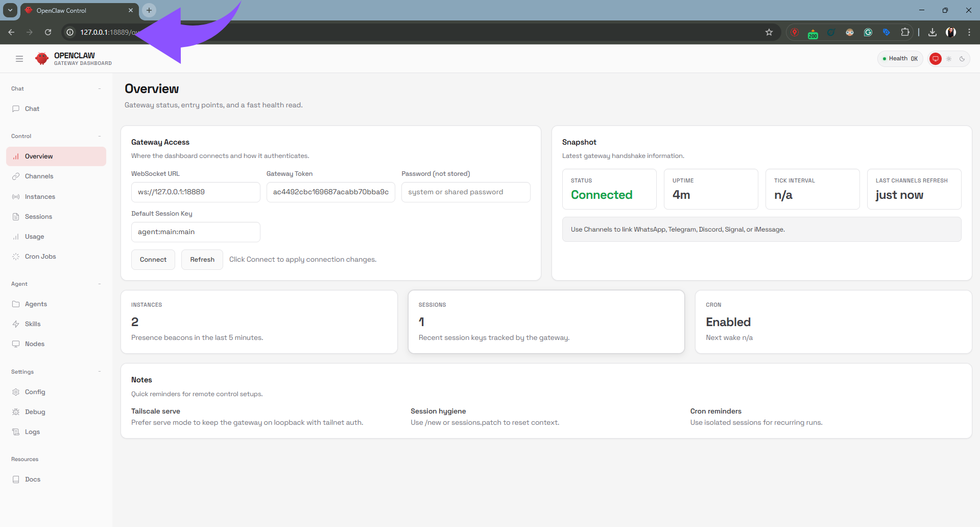Select Instances in the Control sidebar
Viewport: 980px width, 527px height.
coord(40,196)
